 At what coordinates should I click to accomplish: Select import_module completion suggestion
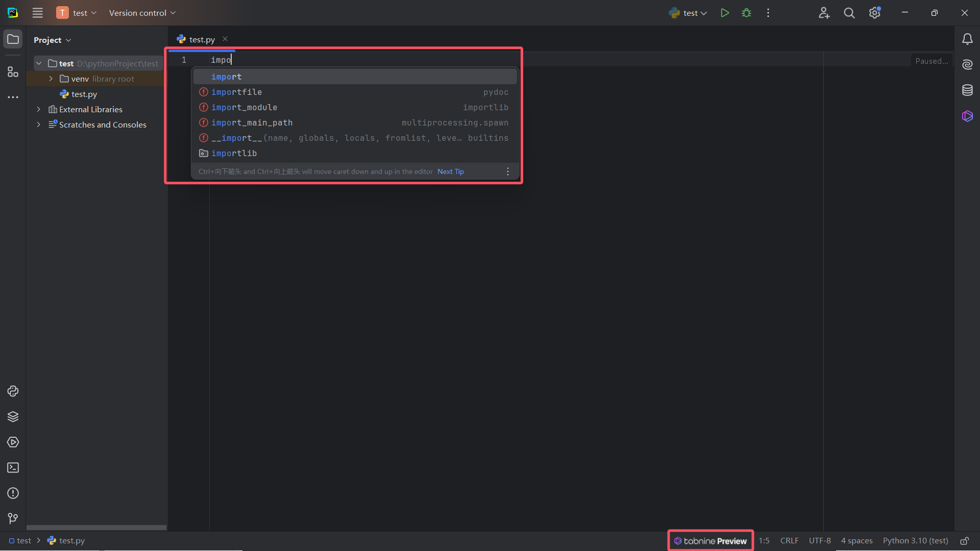click(244, 107)
